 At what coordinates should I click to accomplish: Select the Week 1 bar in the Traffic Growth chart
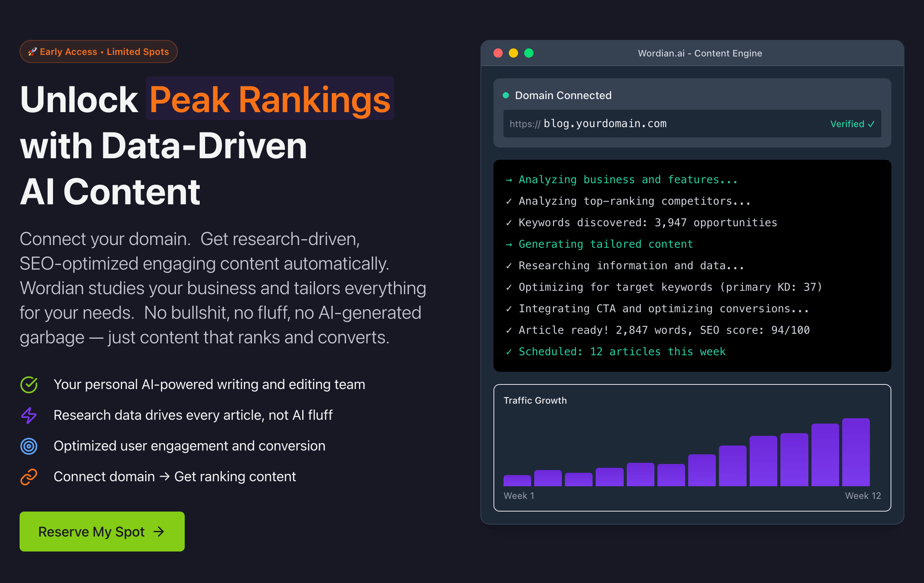coord(517,480)
